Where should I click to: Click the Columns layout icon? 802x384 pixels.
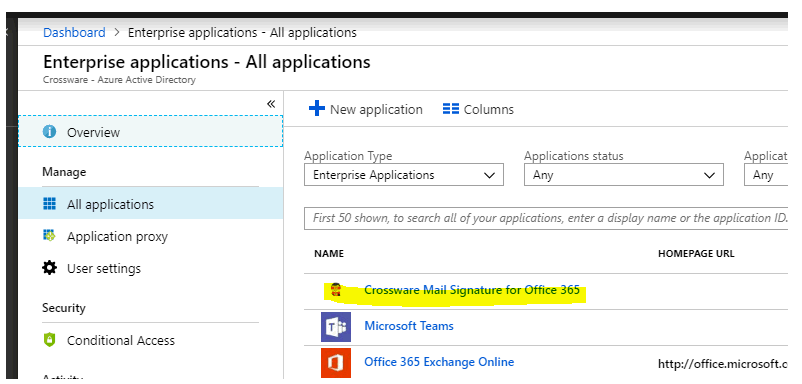pos(451,109)
